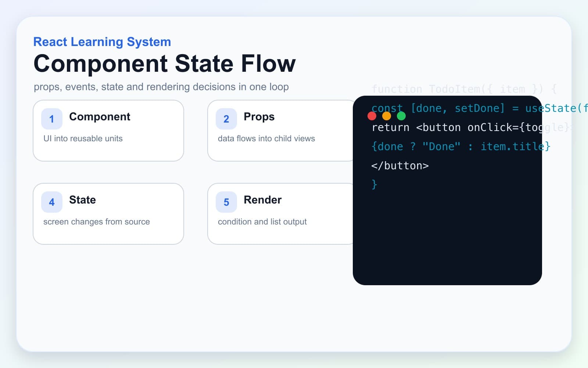
Task: Click the 'screen changes from source' description
Action: tap(97, 222)
